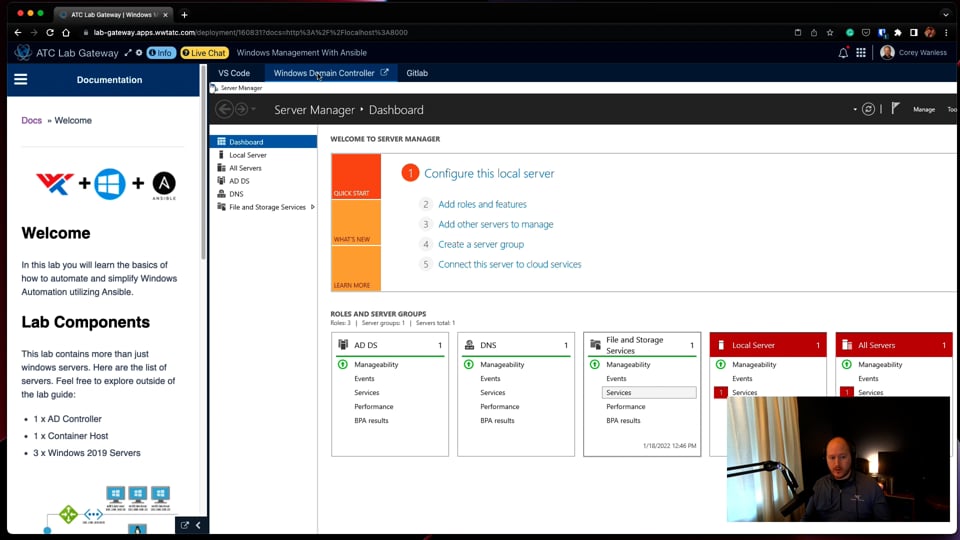
Task: Open the Manage menu in Server Manager
Action: point(924,110)
